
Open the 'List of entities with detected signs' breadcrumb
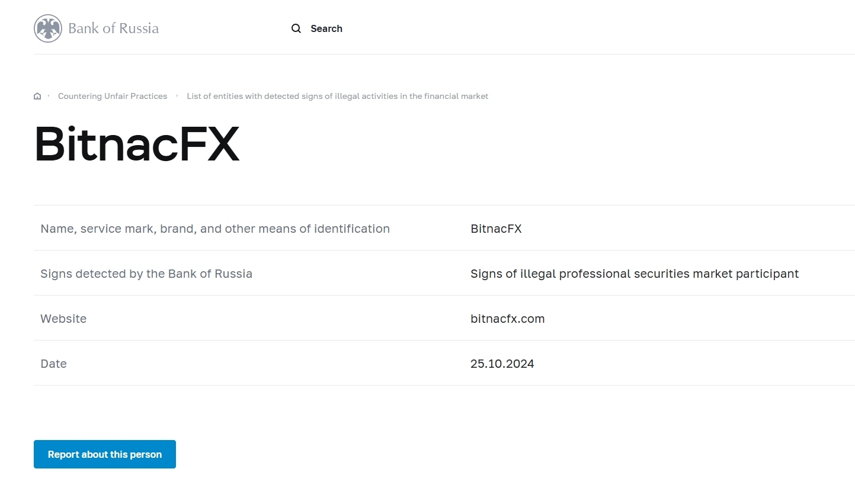(x=337, y=96)
